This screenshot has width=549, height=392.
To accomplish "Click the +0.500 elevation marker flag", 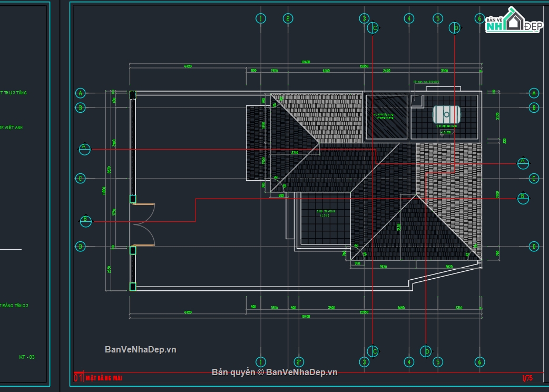I will (445, 132).
